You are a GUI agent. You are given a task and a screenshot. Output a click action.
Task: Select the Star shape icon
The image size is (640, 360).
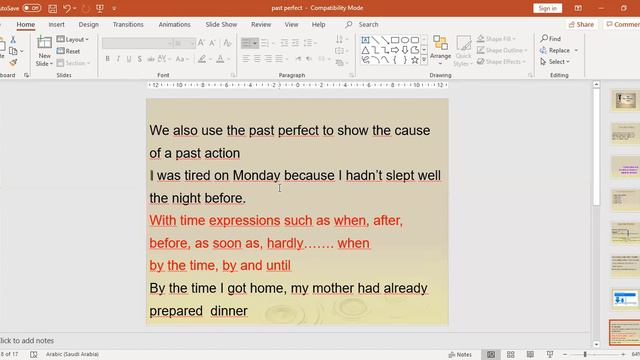tap(415, 60)
